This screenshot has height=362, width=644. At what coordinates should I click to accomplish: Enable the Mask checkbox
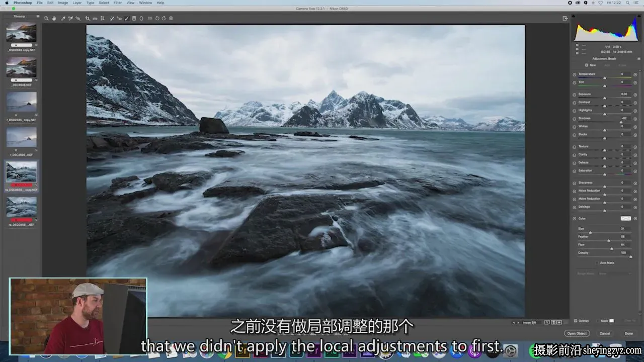(x=597, y=320)
